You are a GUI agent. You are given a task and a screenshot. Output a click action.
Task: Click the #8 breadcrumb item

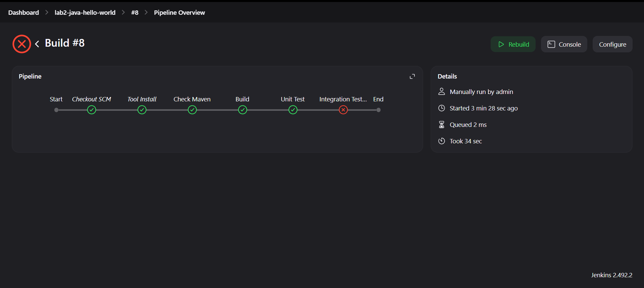[x=135, y=12]
